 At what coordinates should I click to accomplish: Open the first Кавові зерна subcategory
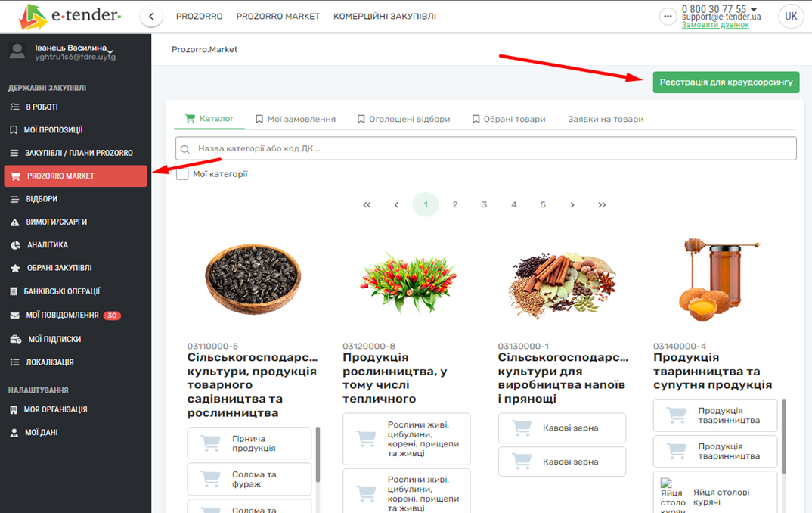point(562,428)
